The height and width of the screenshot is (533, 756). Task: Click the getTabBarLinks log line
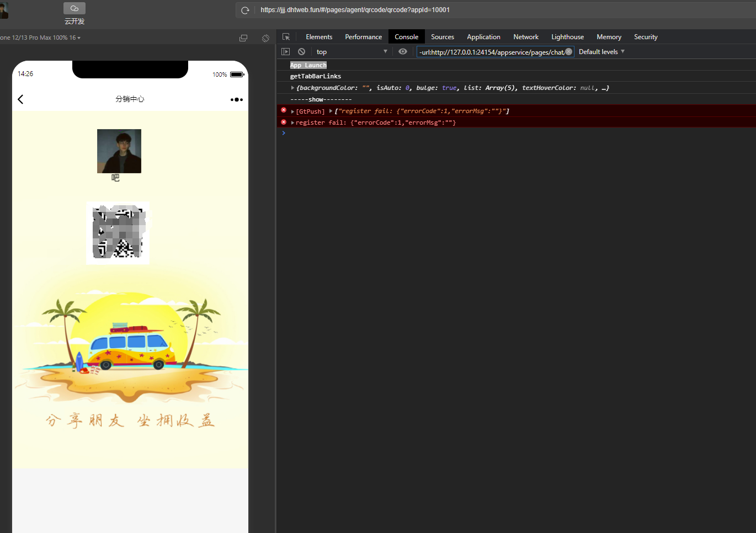pos(316,76)
